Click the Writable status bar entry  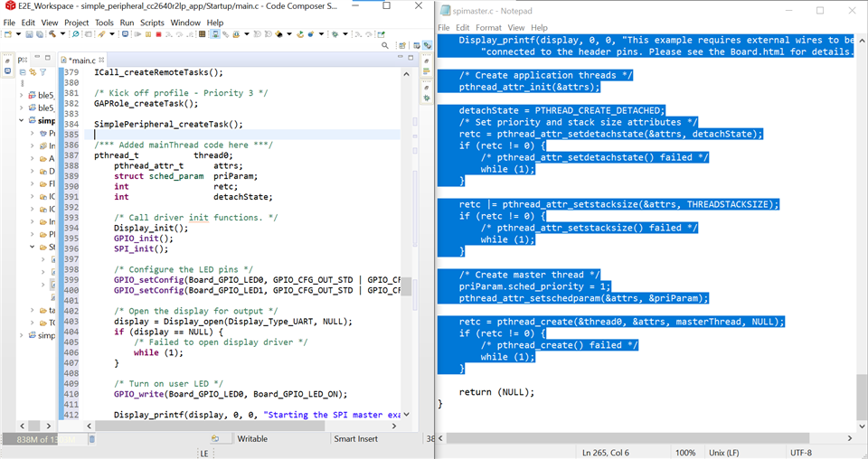252,438
